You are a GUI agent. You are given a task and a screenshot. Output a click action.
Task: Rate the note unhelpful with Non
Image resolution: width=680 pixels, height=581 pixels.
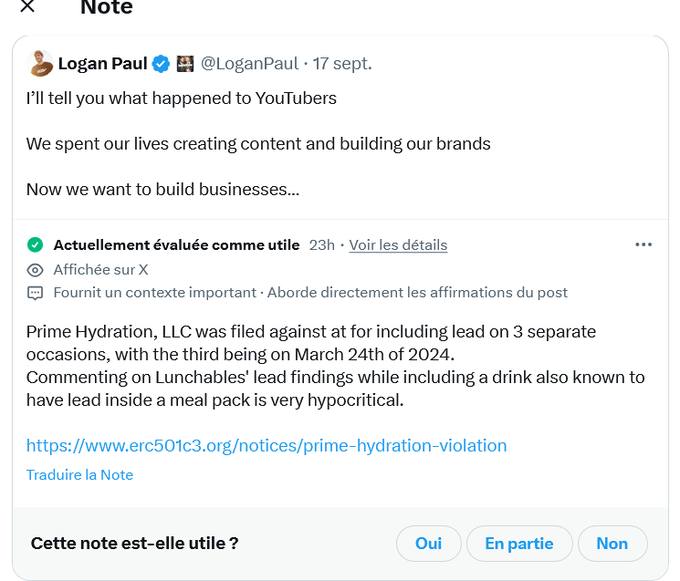(612, 544)
